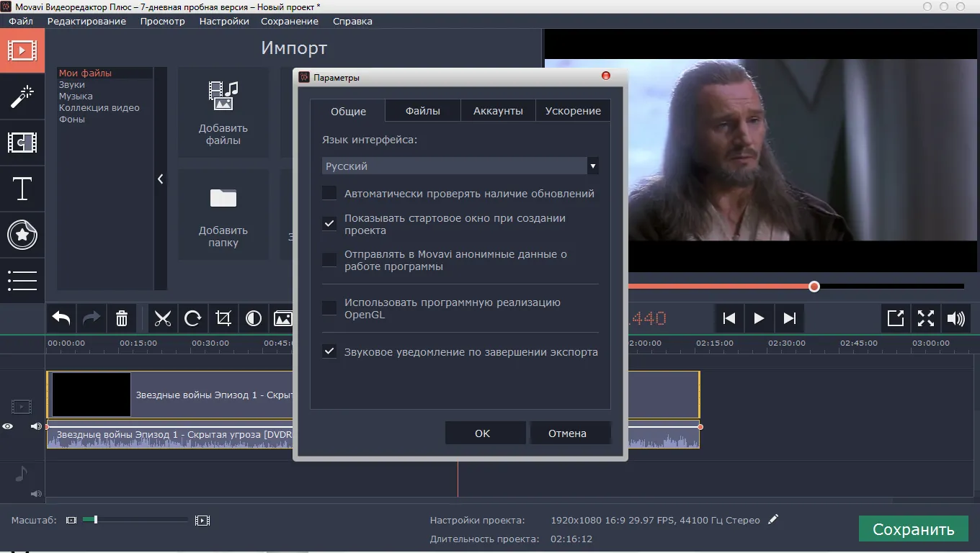The height and width of the screenshot is (553, 980).
Task: Open the Сохранение menu
Action: [x=290, y=21]
